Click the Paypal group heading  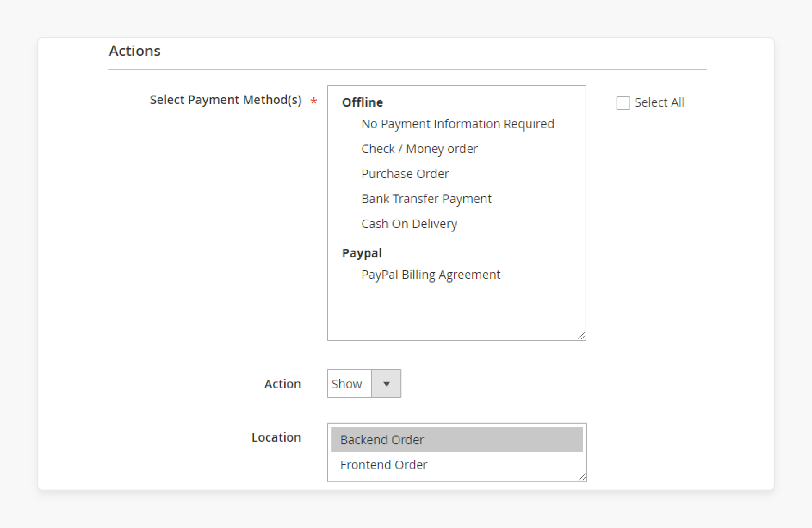pyautogui.click(x=362, y=253)
